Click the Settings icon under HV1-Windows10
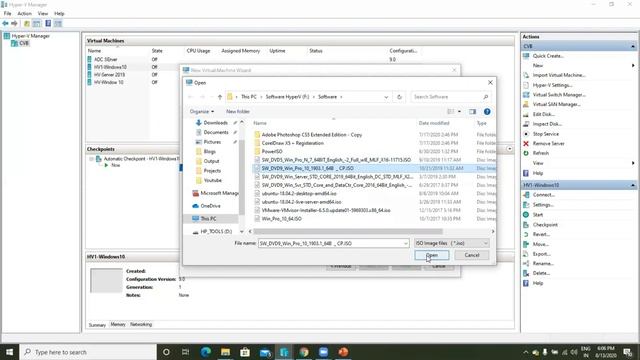The height and width of the screenshot is (360, 640). [x=526, y=205]
